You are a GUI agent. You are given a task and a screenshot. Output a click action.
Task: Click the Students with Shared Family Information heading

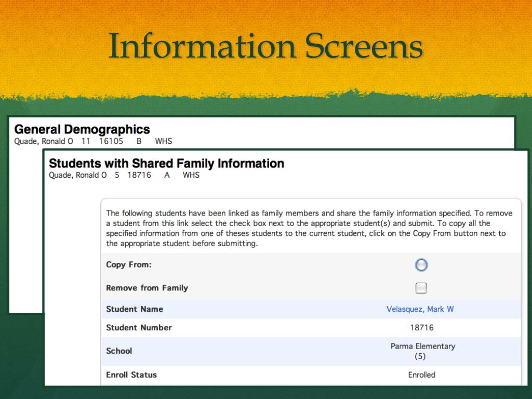point(166,164)
